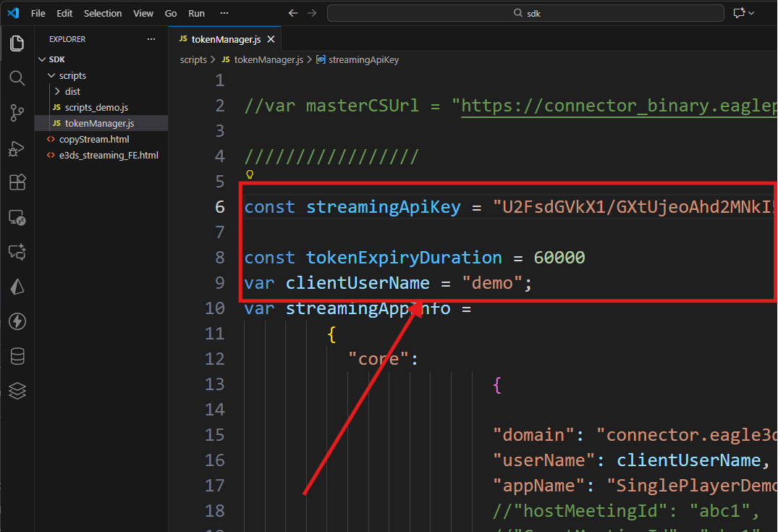Open scripts_demo.js from the Explorer
Screen dimensions: 778x532
(96, 107)
